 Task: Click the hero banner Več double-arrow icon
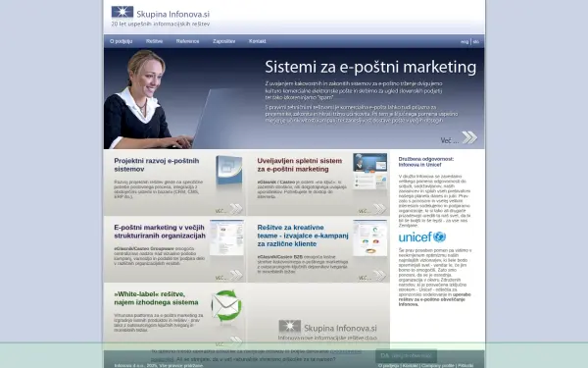coord(469,137)
